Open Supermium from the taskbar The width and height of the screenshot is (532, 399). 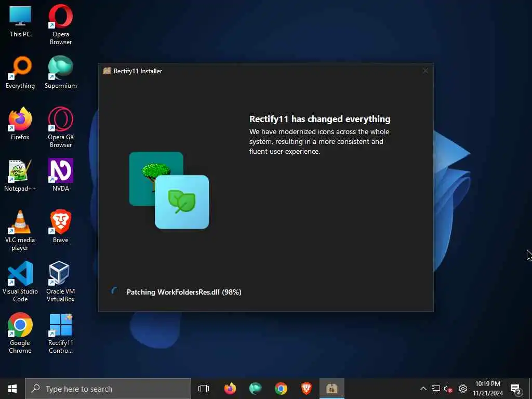[x=256, y=389]
